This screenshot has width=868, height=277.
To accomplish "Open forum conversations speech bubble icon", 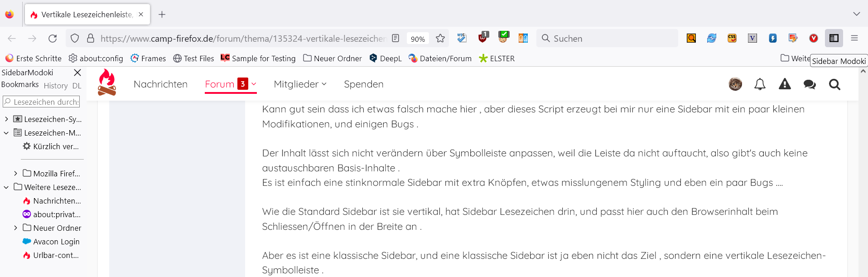I will (x=809, y=84).
